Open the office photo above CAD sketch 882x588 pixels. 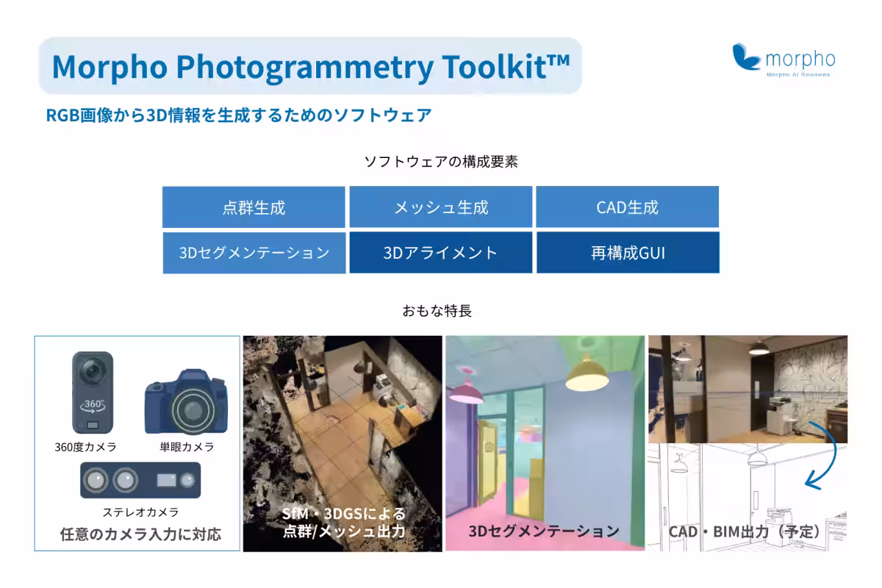coord(747,390)
